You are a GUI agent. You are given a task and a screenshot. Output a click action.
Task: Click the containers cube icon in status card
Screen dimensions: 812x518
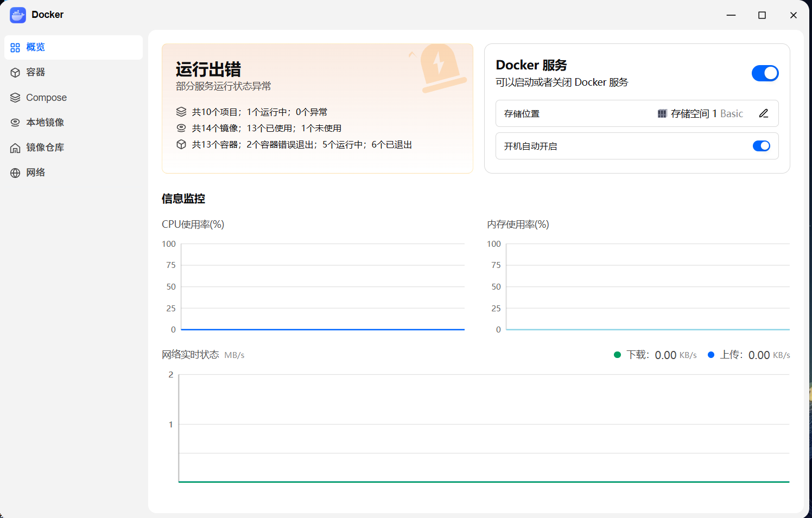(181, 144)
